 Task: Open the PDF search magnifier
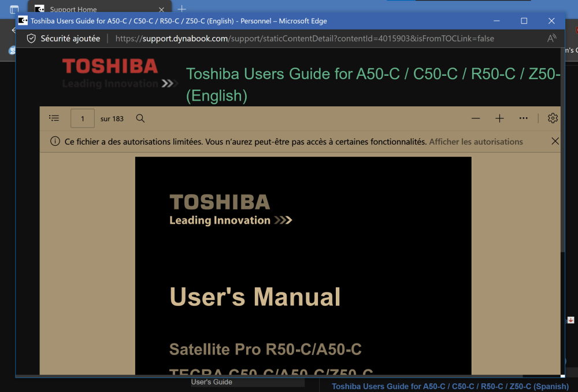[140, 119]
